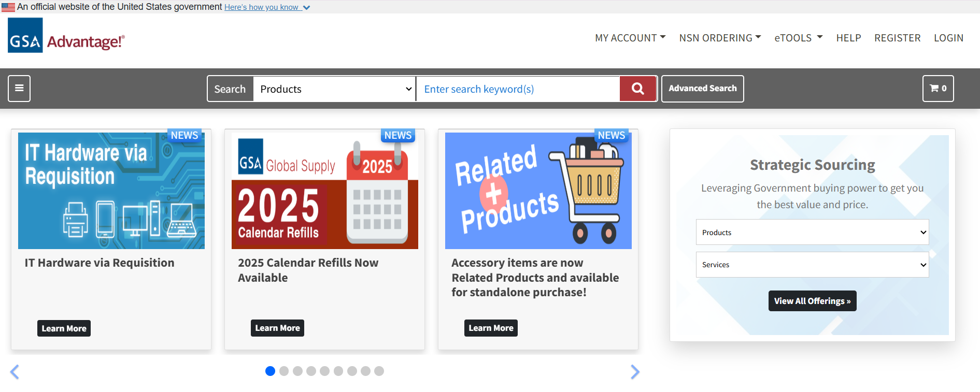Select the second carousel pagination dot

point(284,371)
